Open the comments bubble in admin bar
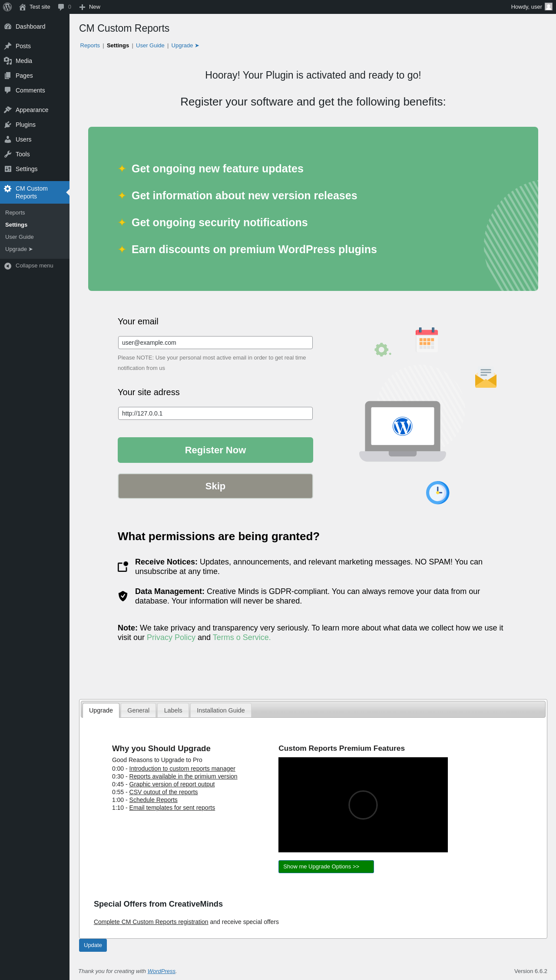The height and width of the screenshot is (980, 556). (61, 7)
